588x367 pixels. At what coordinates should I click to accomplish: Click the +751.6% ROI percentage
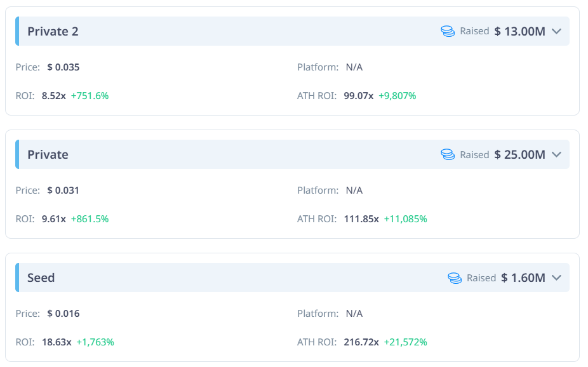point(90,96)
